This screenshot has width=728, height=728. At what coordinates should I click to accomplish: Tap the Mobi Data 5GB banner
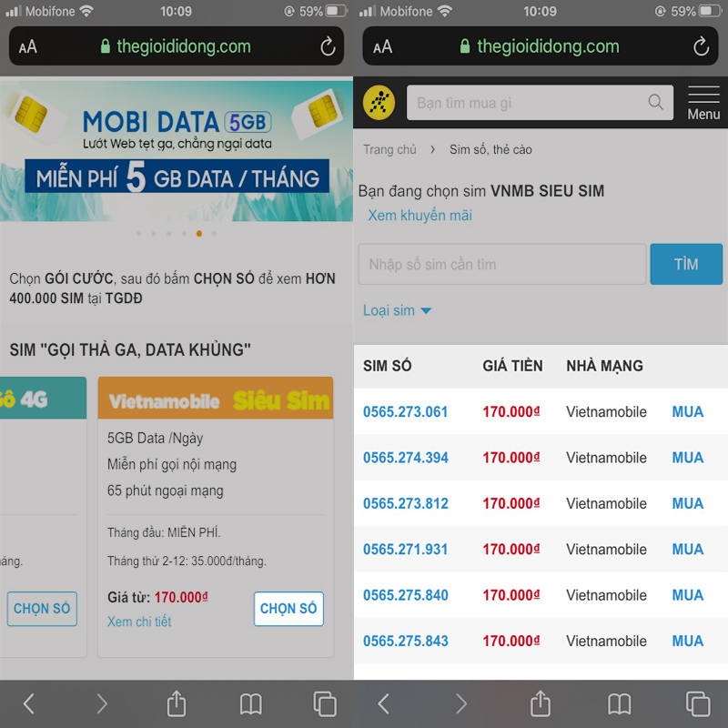(177, 151)
